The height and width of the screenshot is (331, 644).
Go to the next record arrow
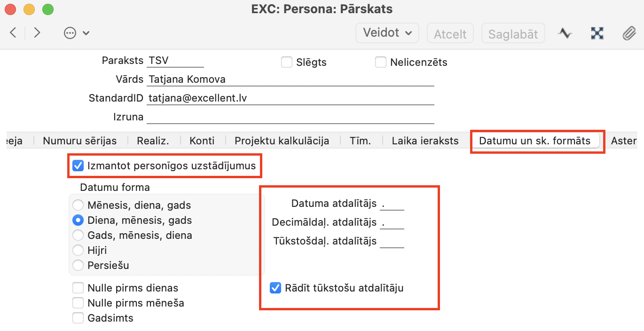[x=37, y=32]
